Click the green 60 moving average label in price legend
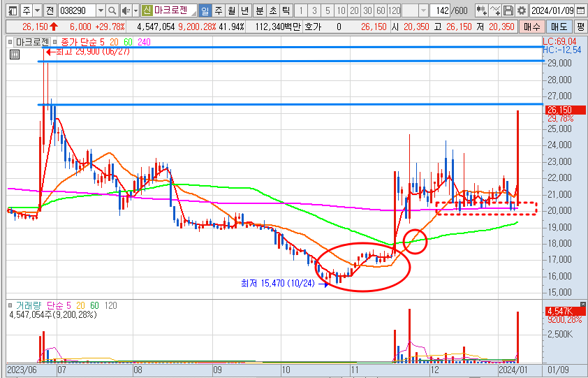This screenshot has width=588, height=378. click(x=128, y=42)
